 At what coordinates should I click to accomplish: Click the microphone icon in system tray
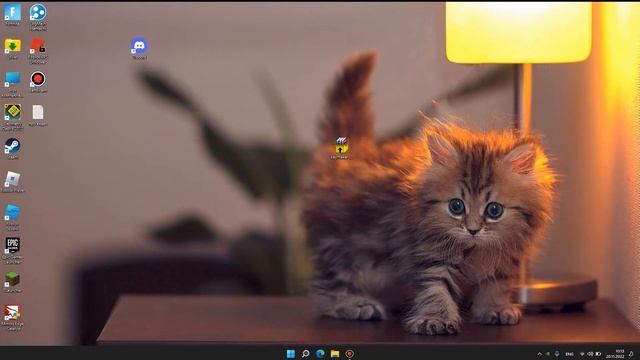[x=557, y=354]
